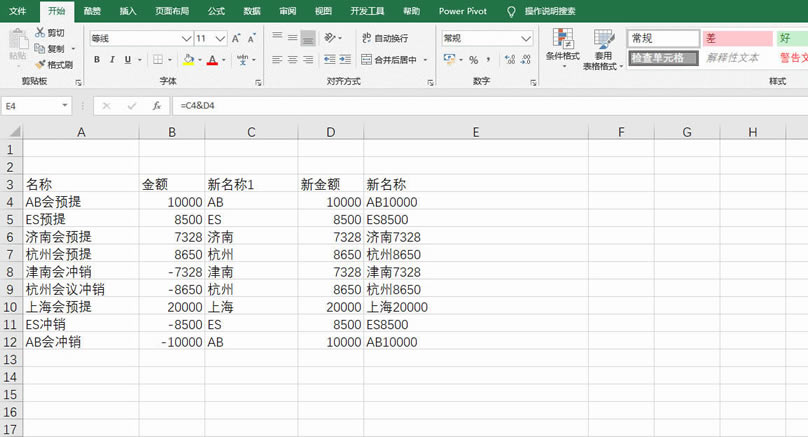Click 合并后居中 merge and center
The width and height of the screenshot is (808, 437).
(389, 60)
